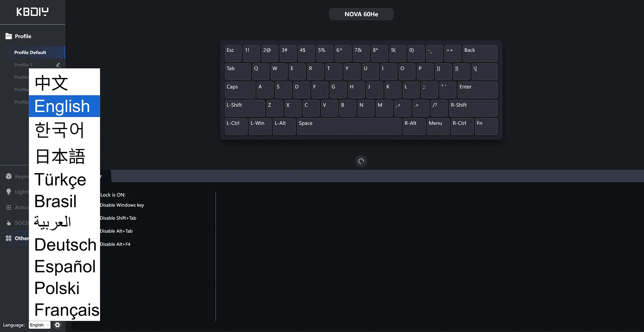Click the Tab key on virtual keyboard
This screenshot has height=332, width=644.
238,72
